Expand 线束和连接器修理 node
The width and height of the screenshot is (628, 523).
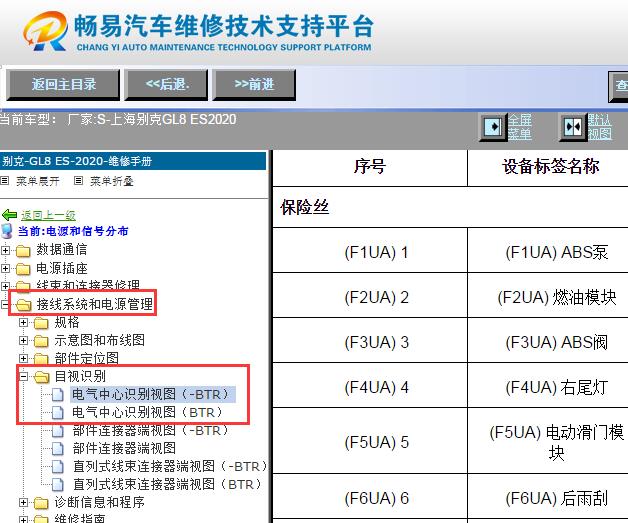click(x=5, y=286)
